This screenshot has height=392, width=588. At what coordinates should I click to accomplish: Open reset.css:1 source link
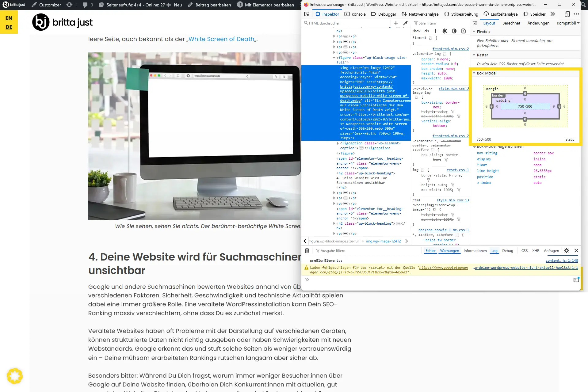click(x=458, y=170)
